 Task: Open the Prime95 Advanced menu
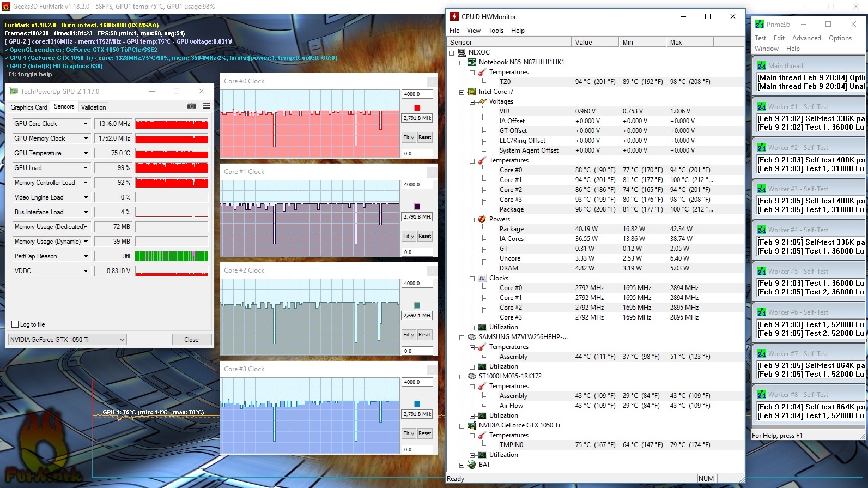pyautogui.click(x=806, y=38)
